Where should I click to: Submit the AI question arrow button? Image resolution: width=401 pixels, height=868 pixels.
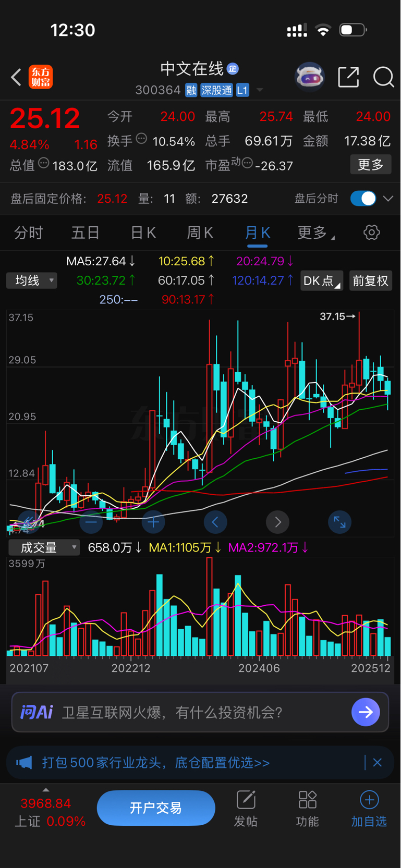coord(366,712)
